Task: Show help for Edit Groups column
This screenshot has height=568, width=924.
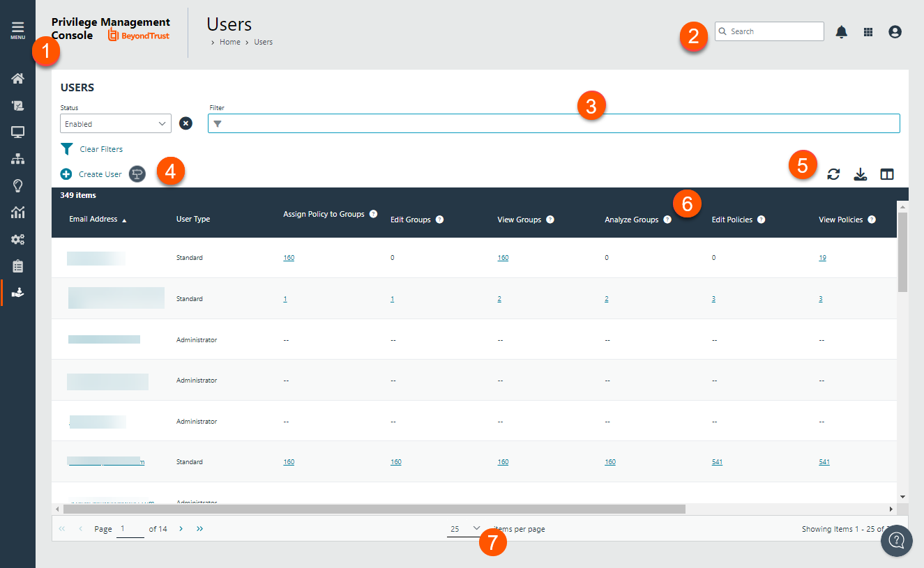Action: tap(439, 220)
